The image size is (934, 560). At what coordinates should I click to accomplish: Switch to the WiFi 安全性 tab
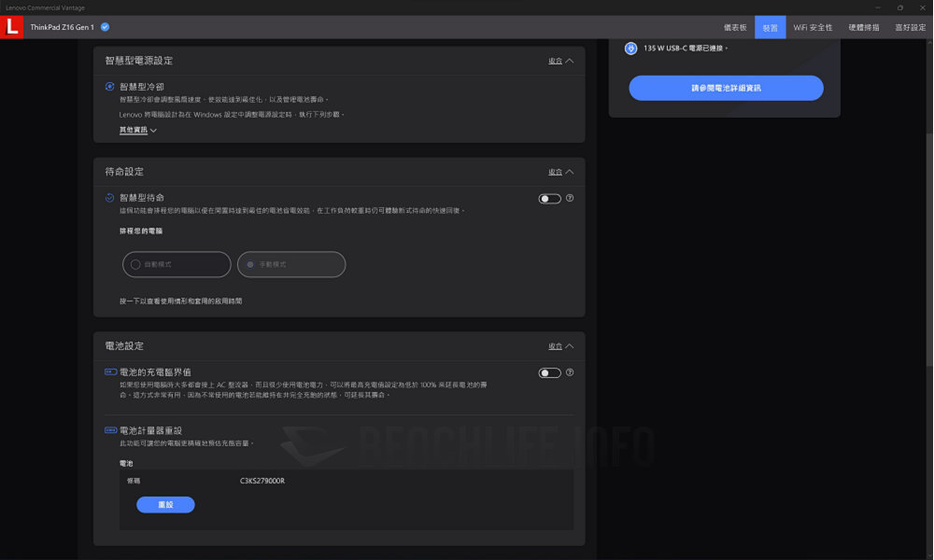pyautogui.click(x=813, y=28)
